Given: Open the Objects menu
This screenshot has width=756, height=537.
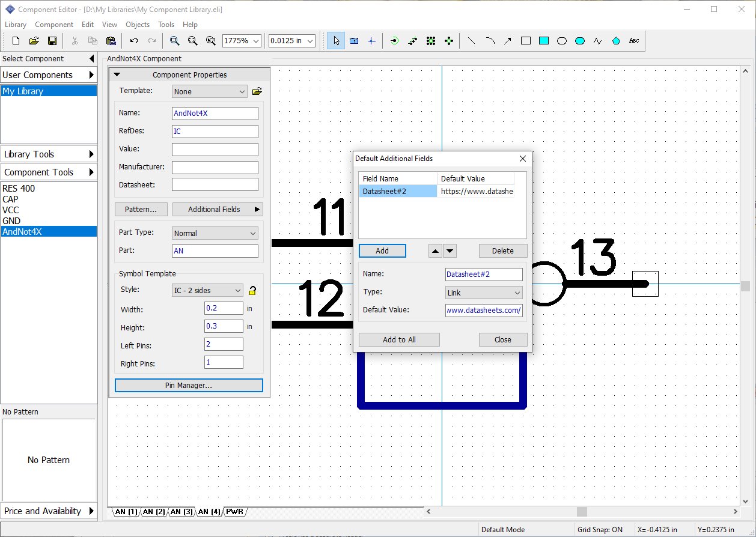Looking at the screenshot, I should (x=138, y=25).
